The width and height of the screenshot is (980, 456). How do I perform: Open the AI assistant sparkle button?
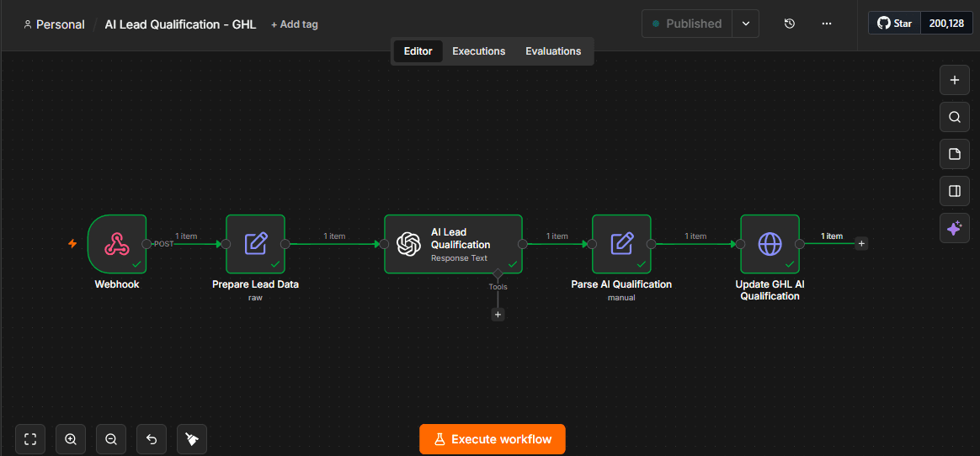[x=955, y=229]
